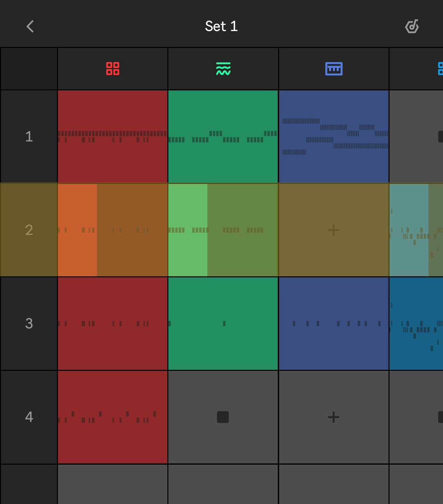This screenshot has width=443, height=504.
Task: Select the red drum rack track header
Action: point(112,69)
